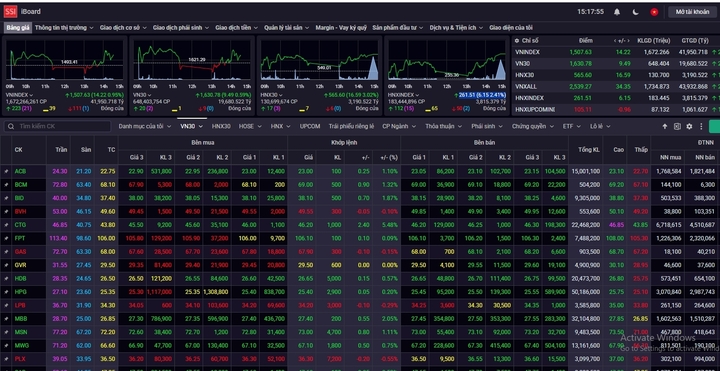This screenshot has height=371, width=720.
Task: Focus the Tìm kiếm CK search field
Action: [x=58, y=126]
